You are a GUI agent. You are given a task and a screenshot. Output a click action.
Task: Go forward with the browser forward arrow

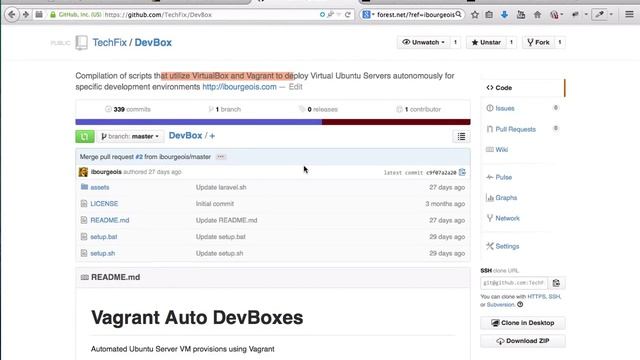pos(26,15)
